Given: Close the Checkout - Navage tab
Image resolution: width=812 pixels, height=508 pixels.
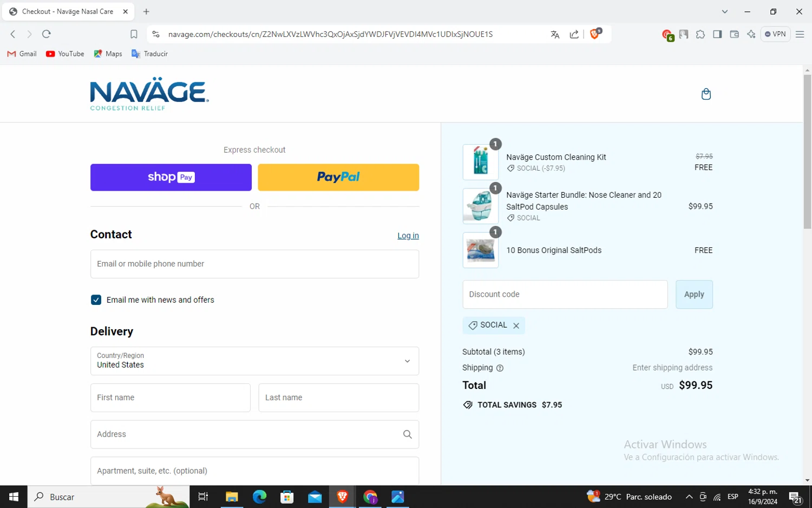Looking at the screenshot, I should 126,11.
